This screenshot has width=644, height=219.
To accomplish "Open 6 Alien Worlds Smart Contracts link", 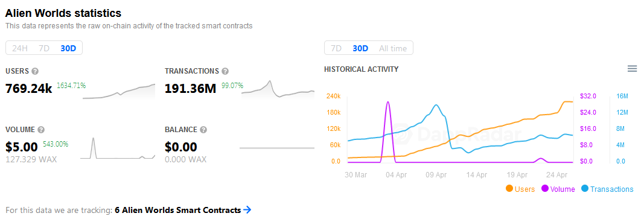I will 178,210.
